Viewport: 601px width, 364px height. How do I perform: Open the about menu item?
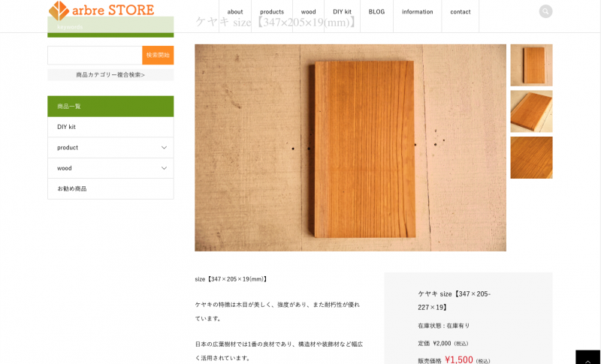click(x=235, y=12)
